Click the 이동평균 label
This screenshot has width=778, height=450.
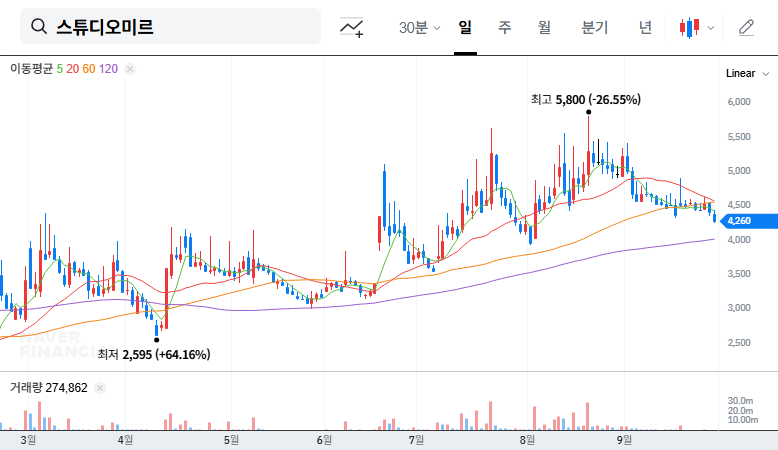31,68
